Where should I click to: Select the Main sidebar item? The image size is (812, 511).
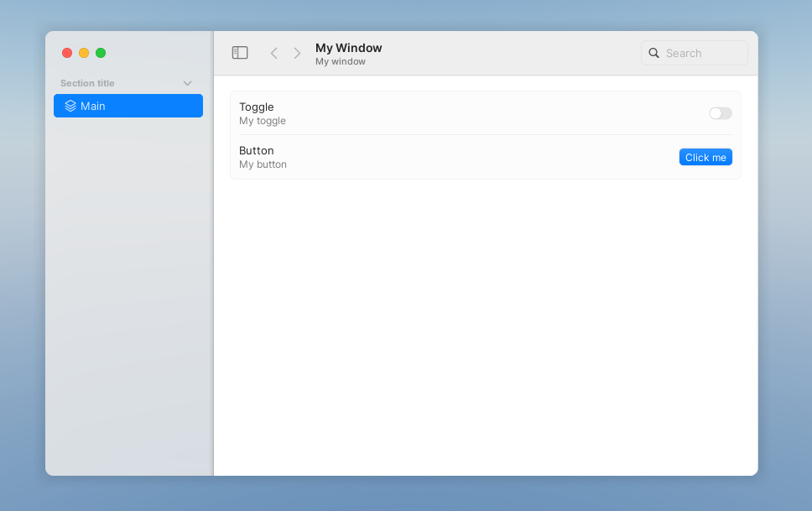point(128,106)
